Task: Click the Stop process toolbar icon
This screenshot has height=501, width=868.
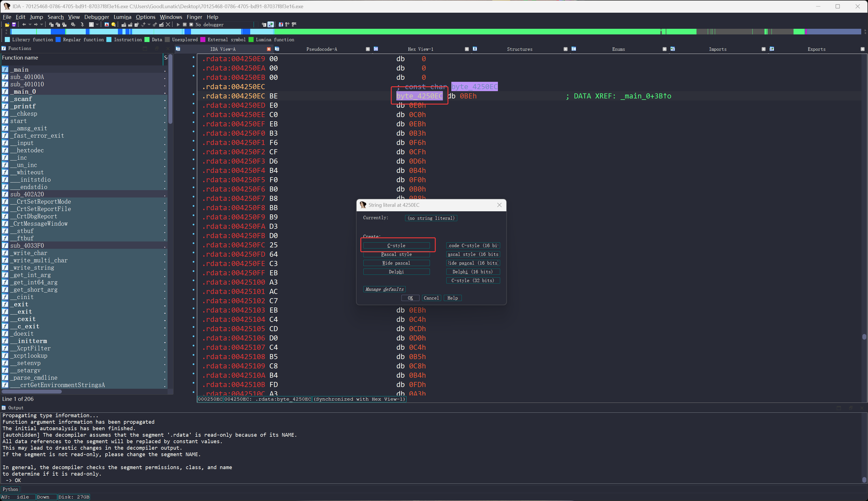Action: [x=191, y=25]
